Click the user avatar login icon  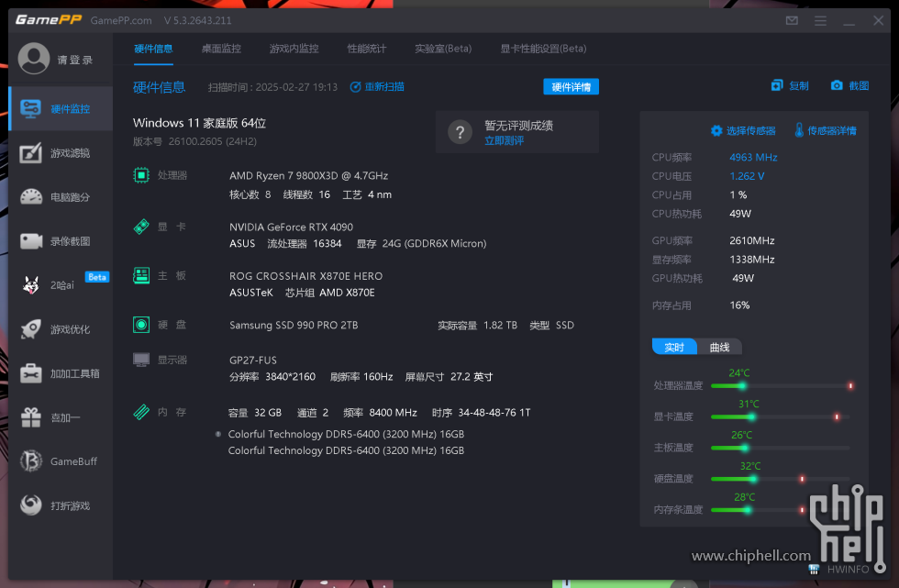[x=34, y=59]
